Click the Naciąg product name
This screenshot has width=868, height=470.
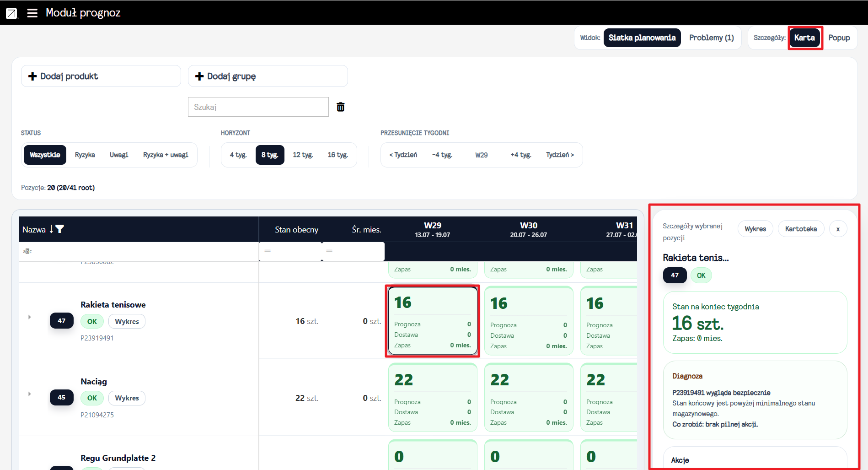94,382
